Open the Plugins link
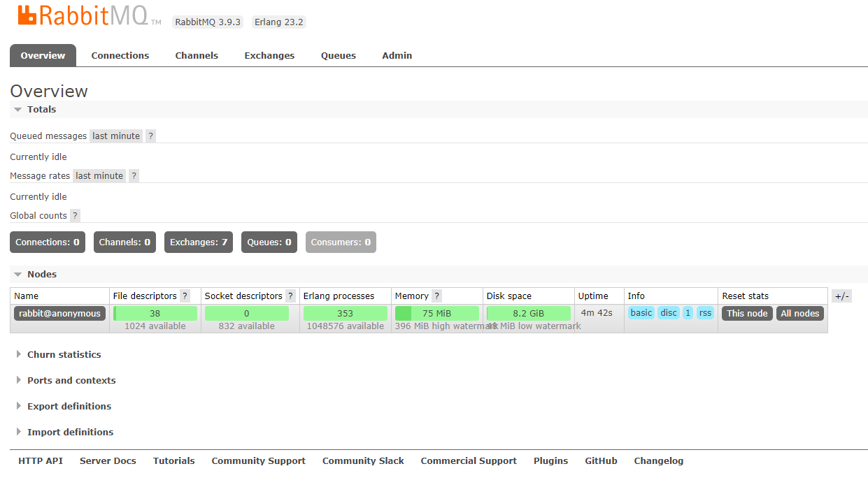868x501 pixels. pyautogui.click(x=550, y=461)
